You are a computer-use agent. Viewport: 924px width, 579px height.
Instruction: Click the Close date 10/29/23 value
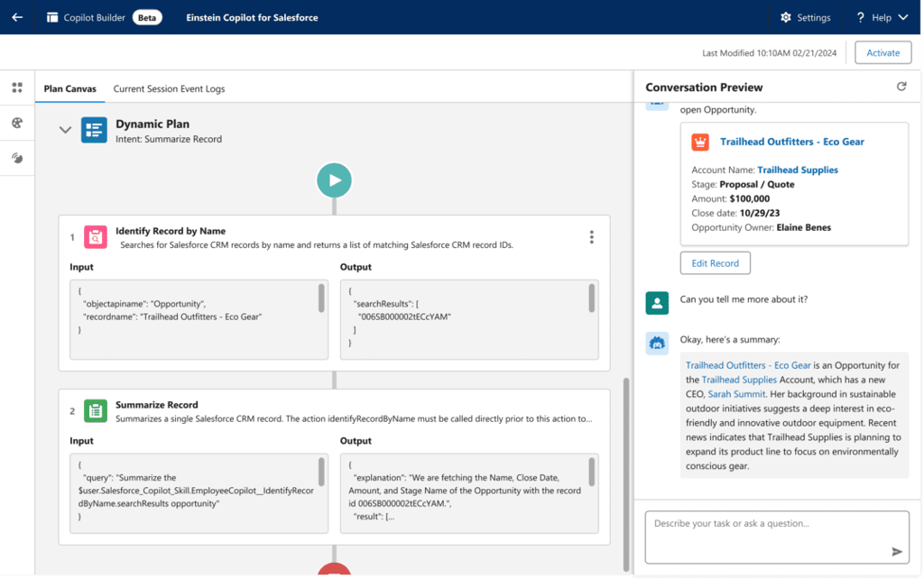(x=760, y=213)
